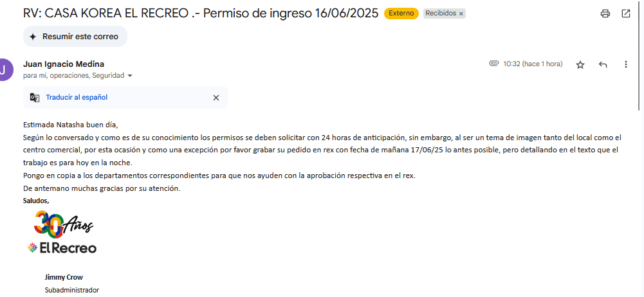Viewport: 644px width, 297px height.
Task: Open email in new window icon
Action: [x=626, y=14]
